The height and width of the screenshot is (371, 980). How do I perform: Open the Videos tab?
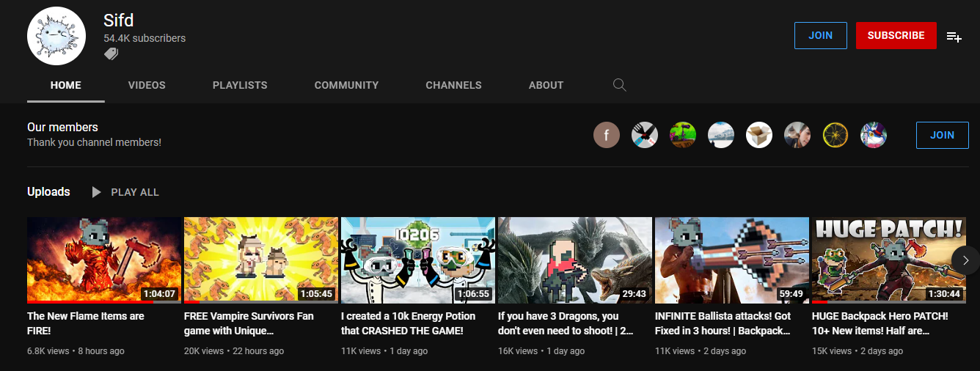(x=147, y=85)
